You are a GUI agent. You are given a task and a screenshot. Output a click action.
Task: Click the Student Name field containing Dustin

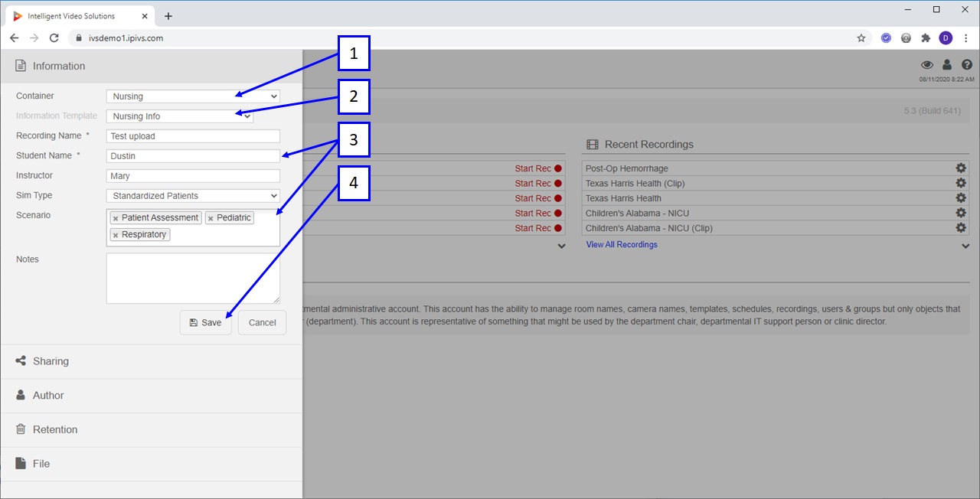[193, 156]
